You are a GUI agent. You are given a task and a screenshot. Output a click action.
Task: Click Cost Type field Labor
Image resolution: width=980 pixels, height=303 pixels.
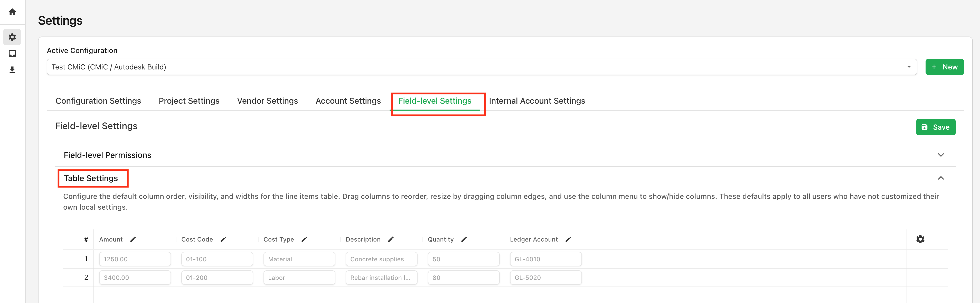coord(299,278)
